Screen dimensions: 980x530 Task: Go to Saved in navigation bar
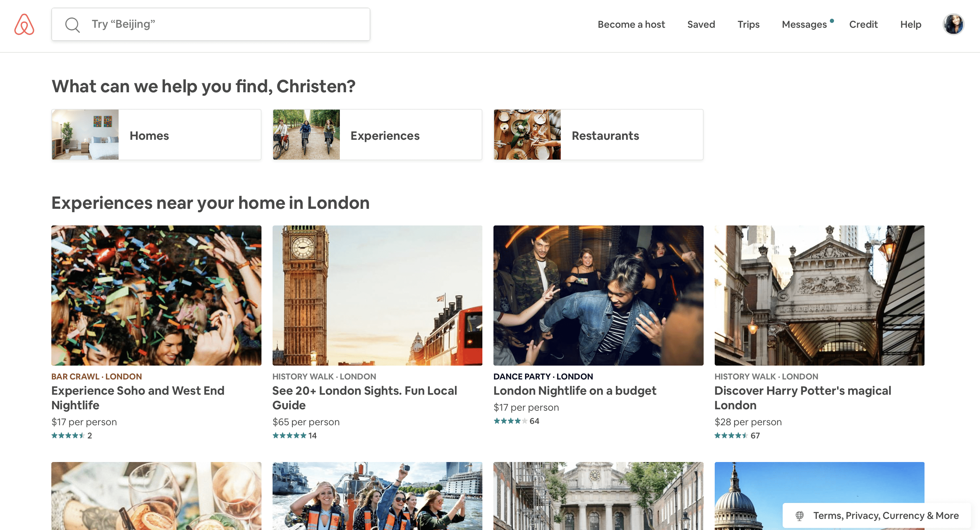701,24
